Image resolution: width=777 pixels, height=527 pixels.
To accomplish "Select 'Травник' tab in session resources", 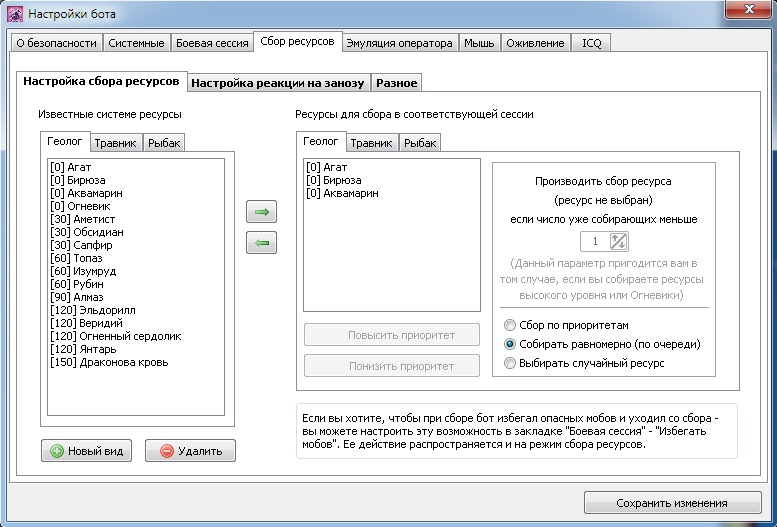I will [372, 143].
